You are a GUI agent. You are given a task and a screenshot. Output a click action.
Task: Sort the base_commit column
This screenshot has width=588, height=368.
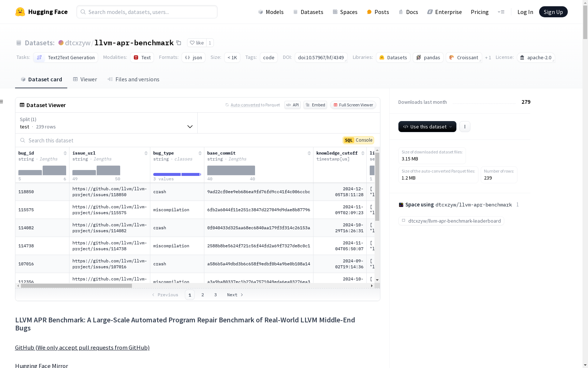309,153
